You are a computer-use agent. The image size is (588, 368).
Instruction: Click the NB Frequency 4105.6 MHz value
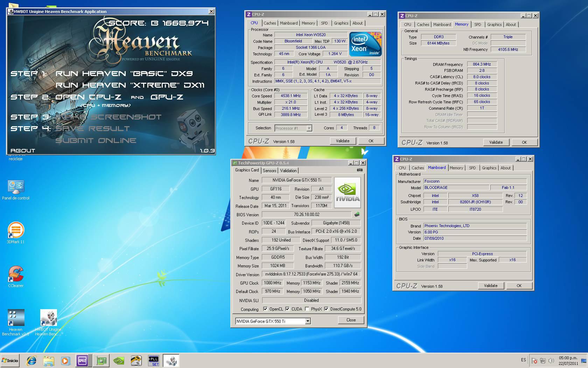point(508,49)
